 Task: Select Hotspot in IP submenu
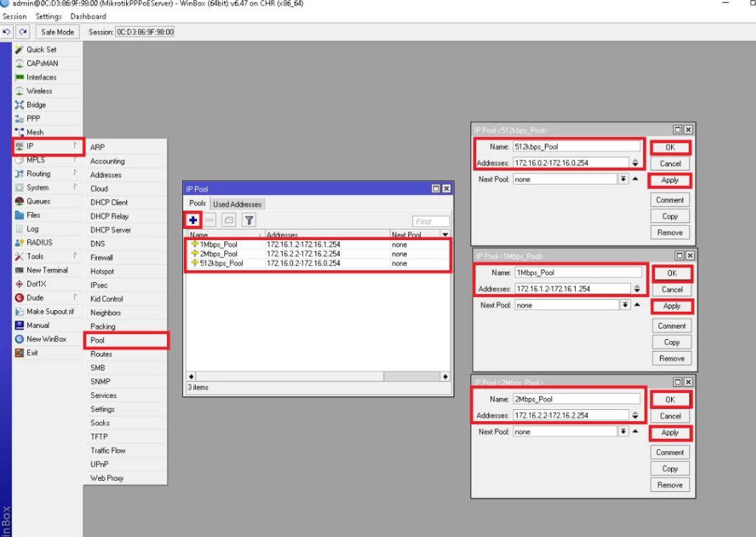click(126, 272)
